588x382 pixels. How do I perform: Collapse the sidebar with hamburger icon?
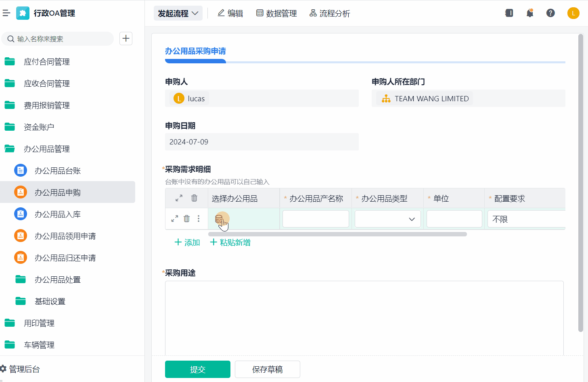click(6, 13)
